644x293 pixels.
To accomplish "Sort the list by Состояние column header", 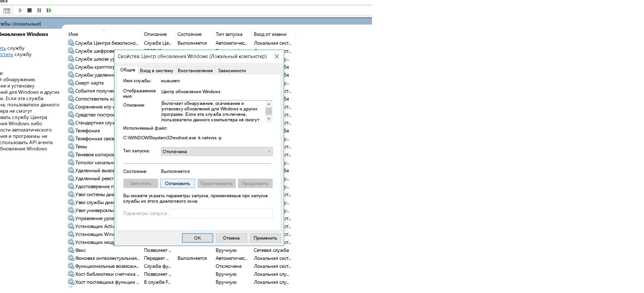I will (190, 34).
